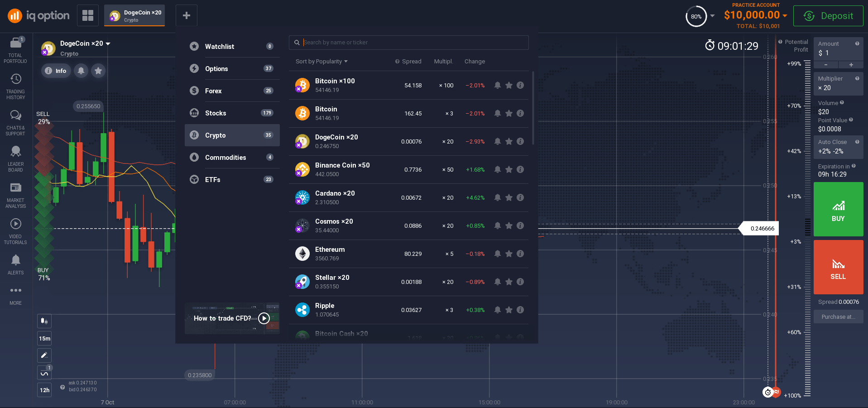Toggle star for Ethereum row
Image resolution: width=868 pixels, height=408 pixels.
(509, 254)
